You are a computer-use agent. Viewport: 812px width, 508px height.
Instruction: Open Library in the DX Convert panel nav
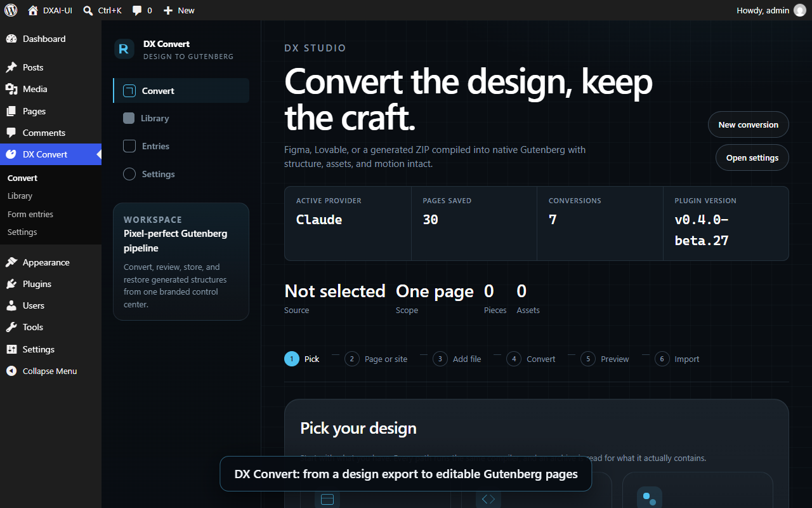181,118
